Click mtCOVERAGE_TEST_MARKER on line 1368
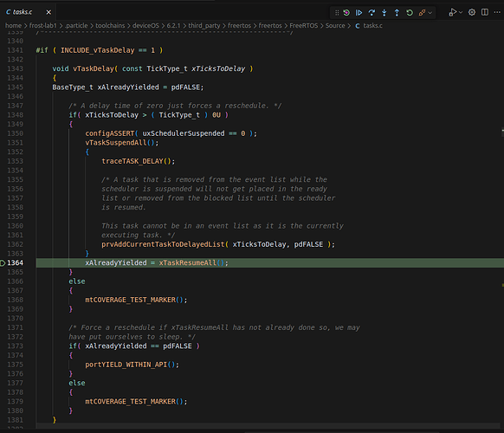504x433 pixels. tap(130, 300)
